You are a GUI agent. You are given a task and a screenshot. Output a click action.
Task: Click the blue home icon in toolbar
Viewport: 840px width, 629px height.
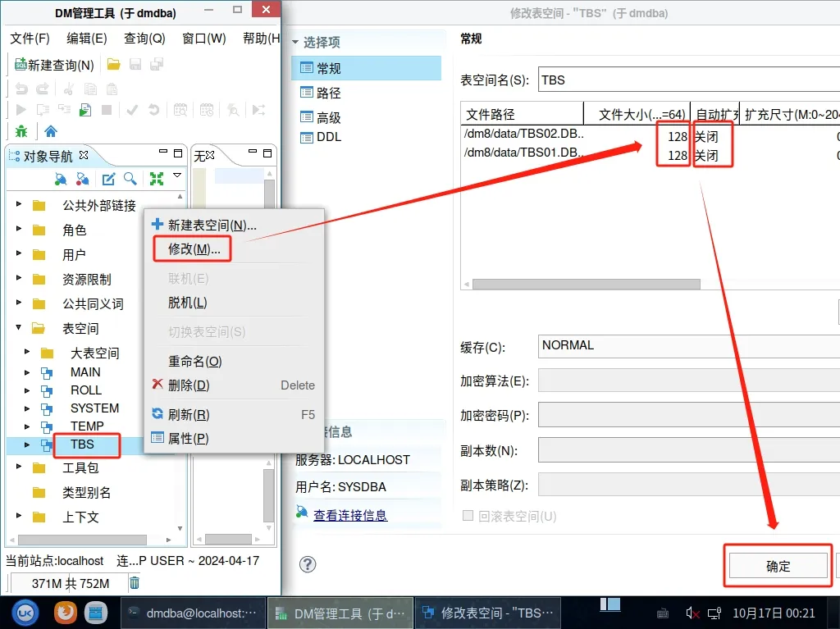coord(51,131)
